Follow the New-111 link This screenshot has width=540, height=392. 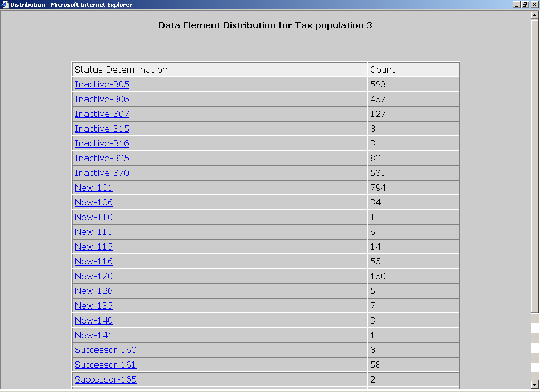(x=94, y=232)
